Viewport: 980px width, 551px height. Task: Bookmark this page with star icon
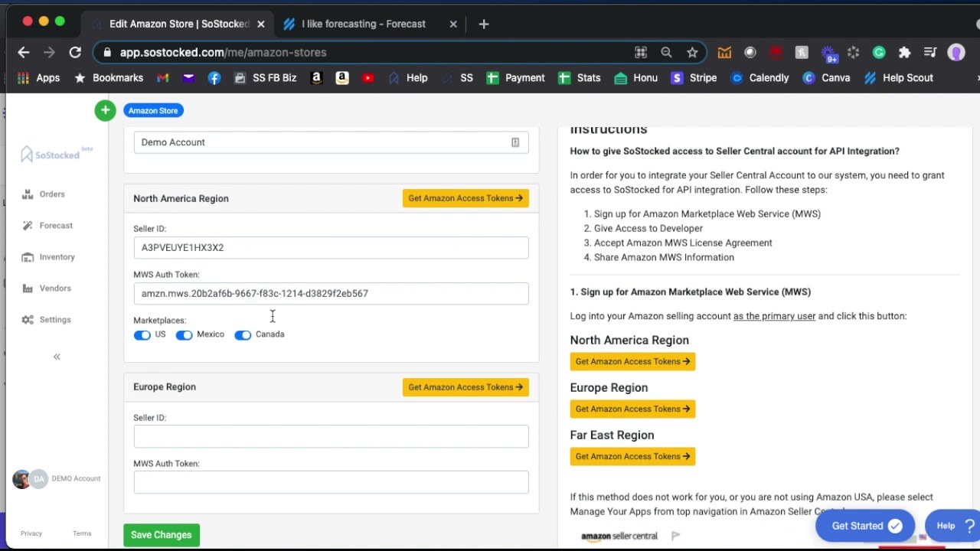(692, 52)
